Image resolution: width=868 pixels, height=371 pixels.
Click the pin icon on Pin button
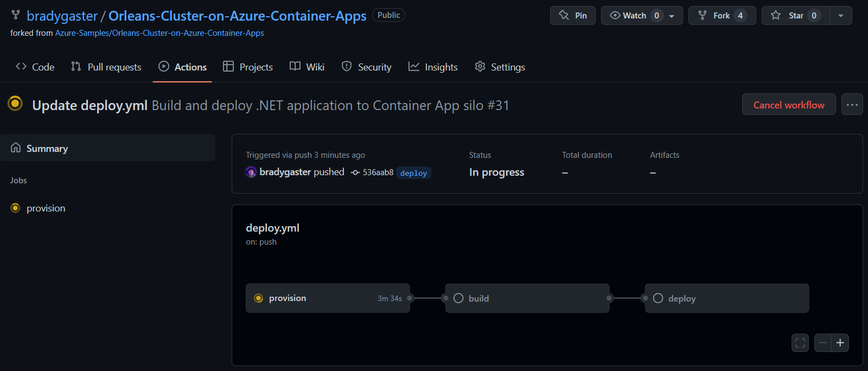click(x=564, y=15)
